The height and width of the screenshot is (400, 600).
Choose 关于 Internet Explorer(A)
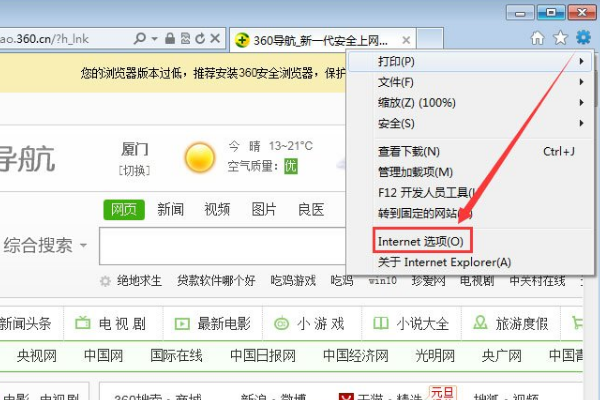tap(470, 262)
